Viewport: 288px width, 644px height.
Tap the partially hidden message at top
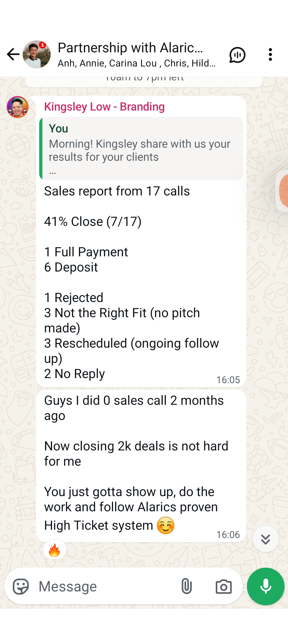(144, 81)
